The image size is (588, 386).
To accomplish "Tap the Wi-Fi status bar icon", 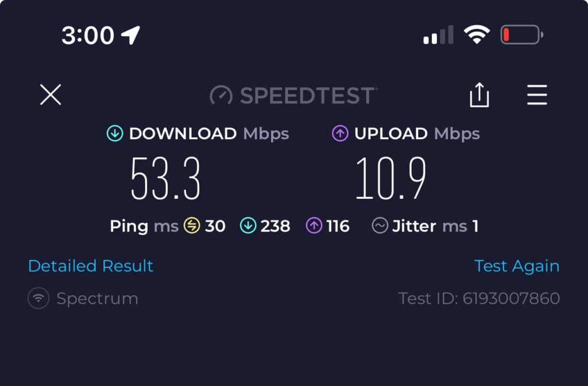I will coord(477,35).
